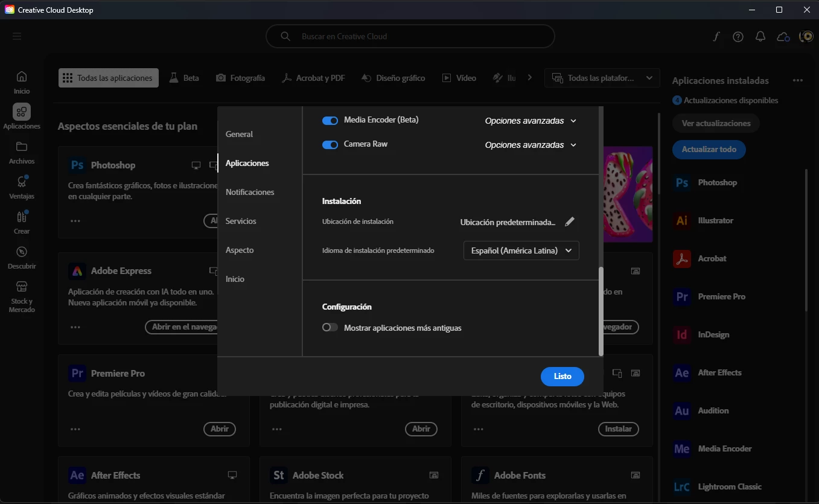Open the Adobe Stock card title

click(318, 476)
